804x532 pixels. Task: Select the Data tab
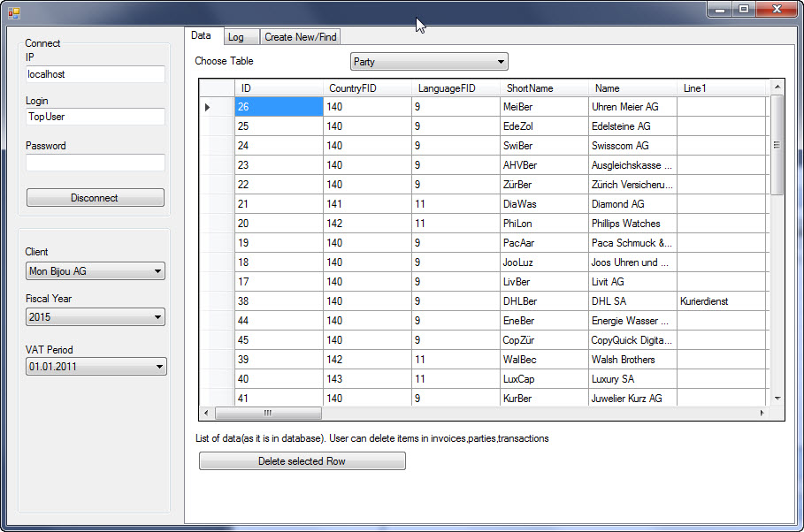202,35
